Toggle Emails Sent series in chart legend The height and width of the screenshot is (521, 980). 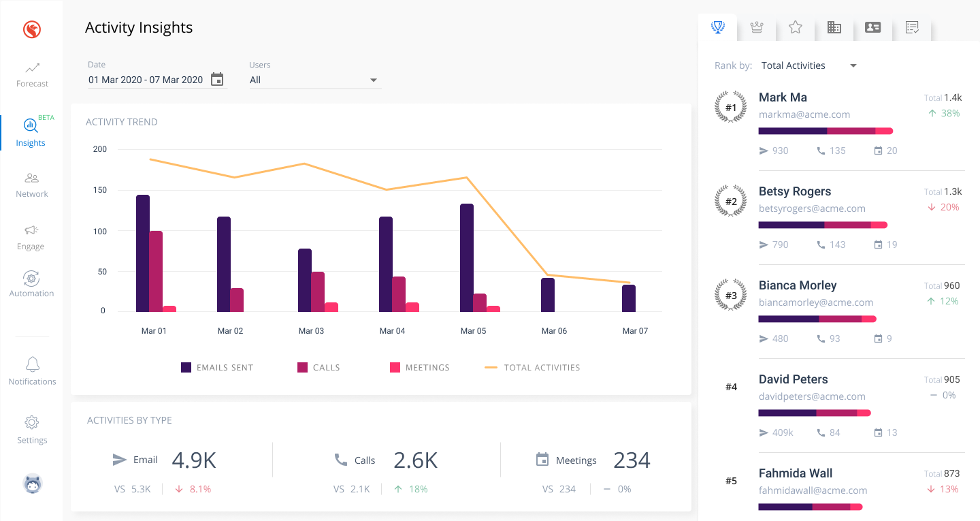point(217,368)
